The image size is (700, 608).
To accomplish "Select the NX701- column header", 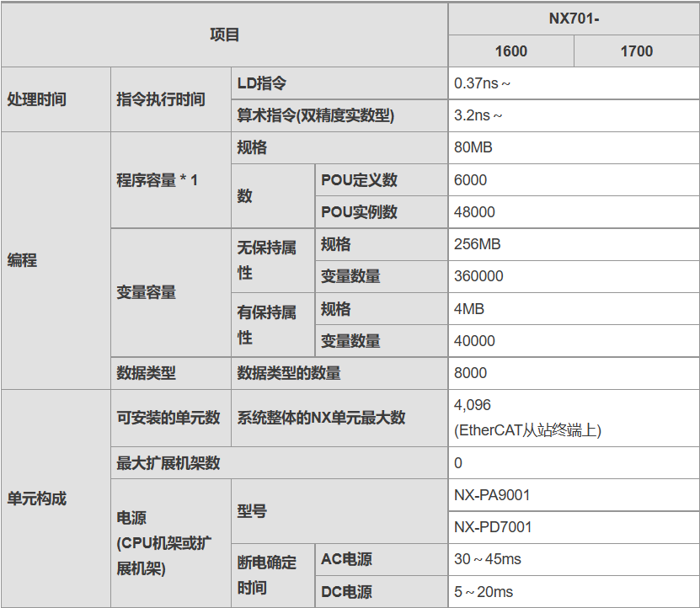I will pyautogui.click(x=573, y=18).
